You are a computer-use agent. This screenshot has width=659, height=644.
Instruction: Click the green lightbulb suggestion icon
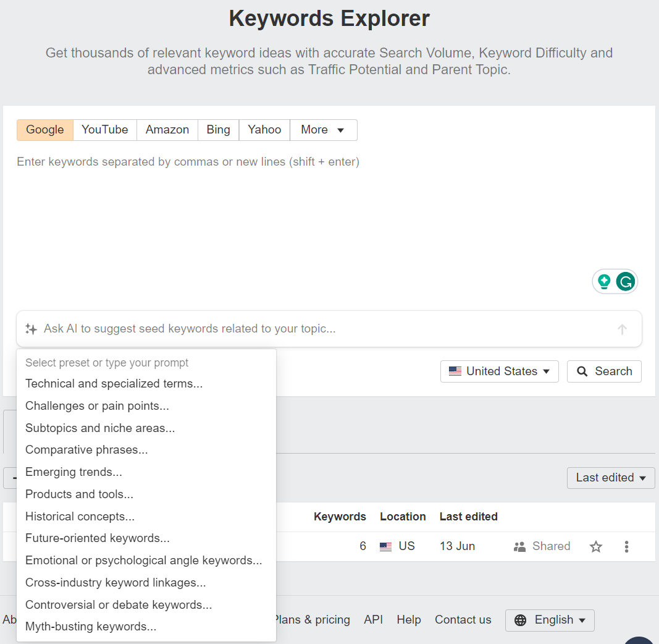tap(604, 281)
